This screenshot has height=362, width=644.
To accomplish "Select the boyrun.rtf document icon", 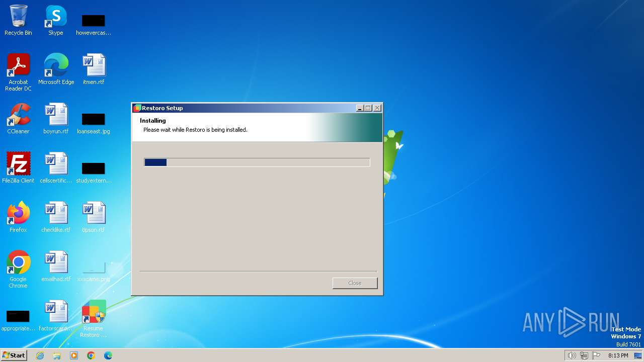I will coord(56,118).
